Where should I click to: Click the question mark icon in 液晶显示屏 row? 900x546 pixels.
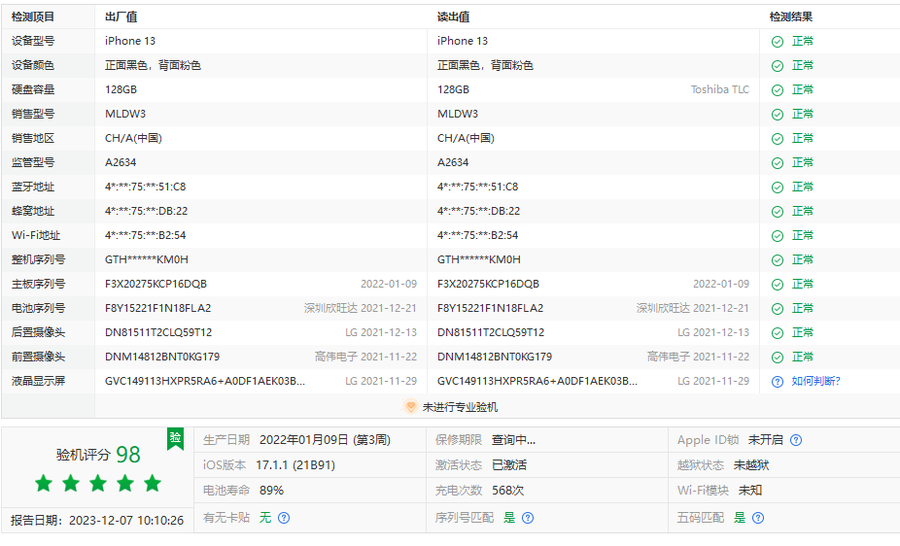[777, 382]
